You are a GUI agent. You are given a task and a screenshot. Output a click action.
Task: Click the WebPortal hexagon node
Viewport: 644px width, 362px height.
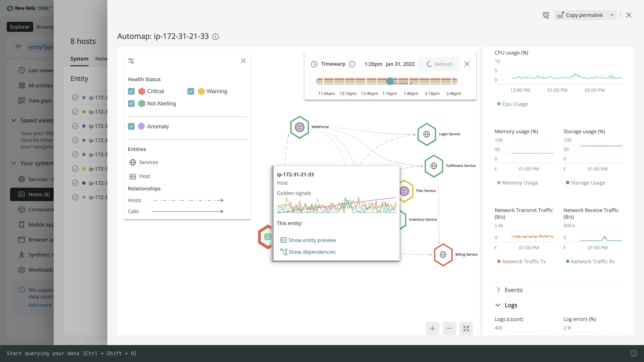[300, 127]
